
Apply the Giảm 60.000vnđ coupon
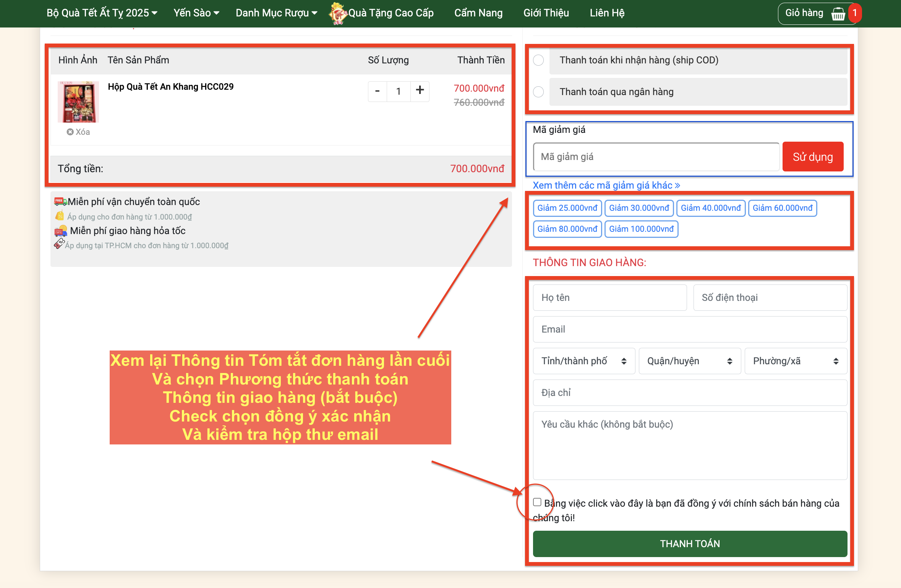[783, 208]
